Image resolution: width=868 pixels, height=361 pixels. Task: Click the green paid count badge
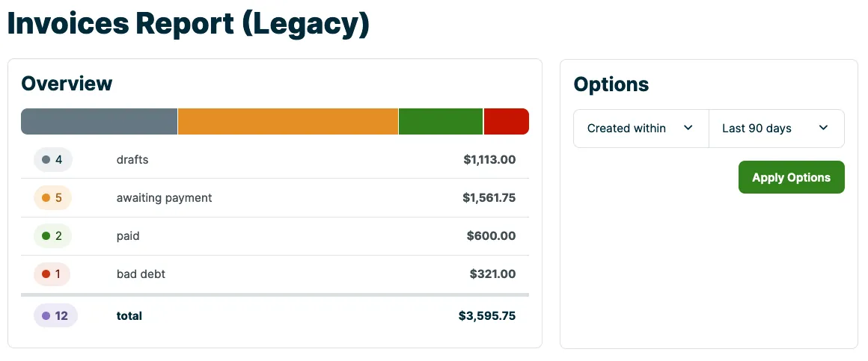pos(52,236)
